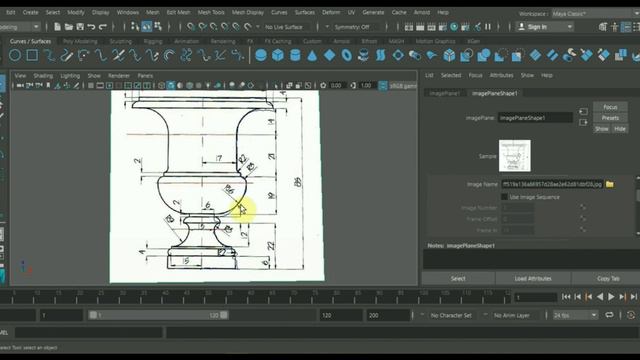
Task: Click the Render Settings pause icon
Action: tap(488, 27)
